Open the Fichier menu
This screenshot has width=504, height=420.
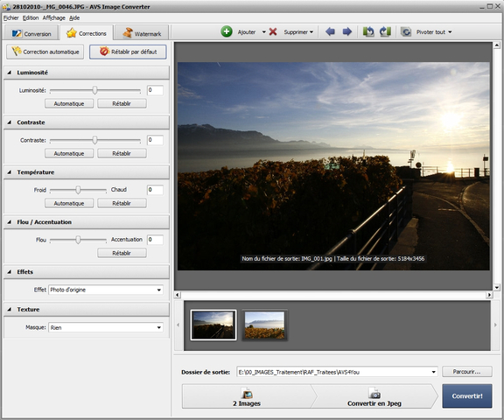point(10,18)
